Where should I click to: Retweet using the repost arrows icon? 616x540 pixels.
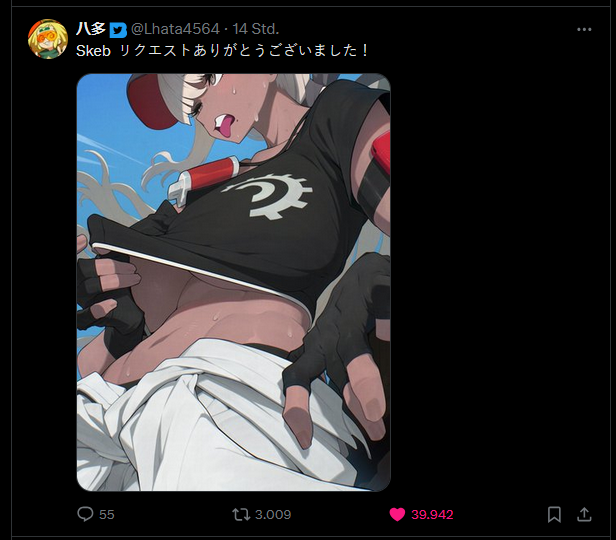coord(241,514)
